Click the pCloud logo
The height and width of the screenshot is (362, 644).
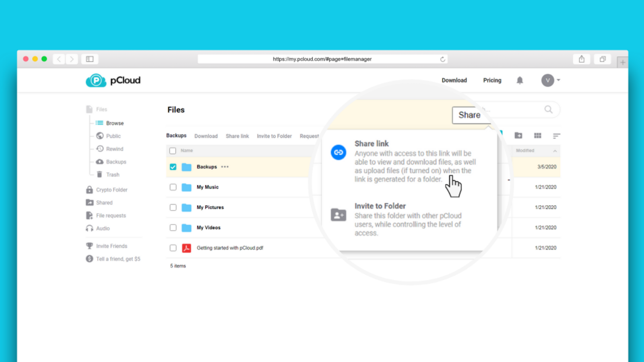coord(113,80)
